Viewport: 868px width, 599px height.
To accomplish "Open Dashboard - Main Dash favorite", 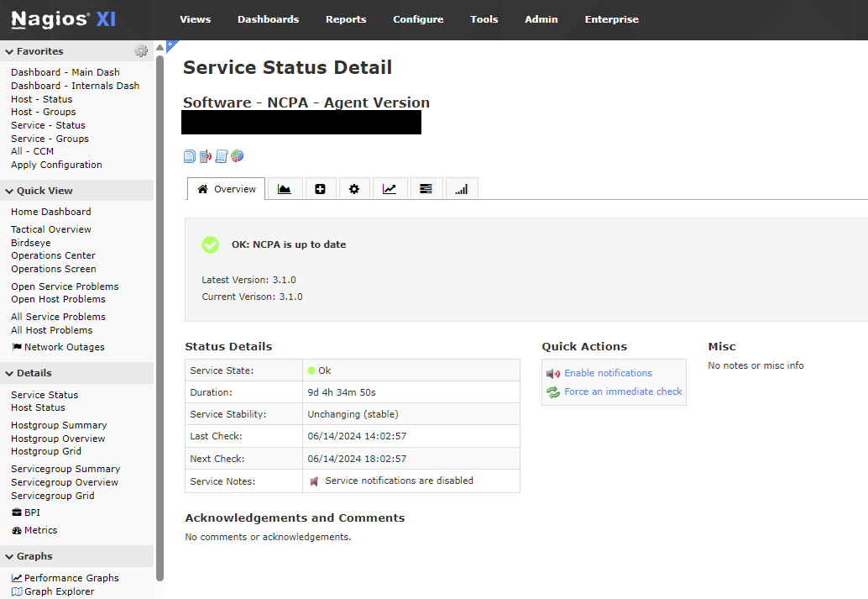I will pos(65,72).
